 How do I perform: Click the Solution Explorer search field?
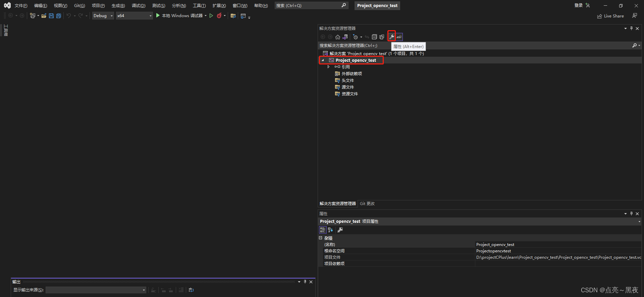(x=475, y=45)
